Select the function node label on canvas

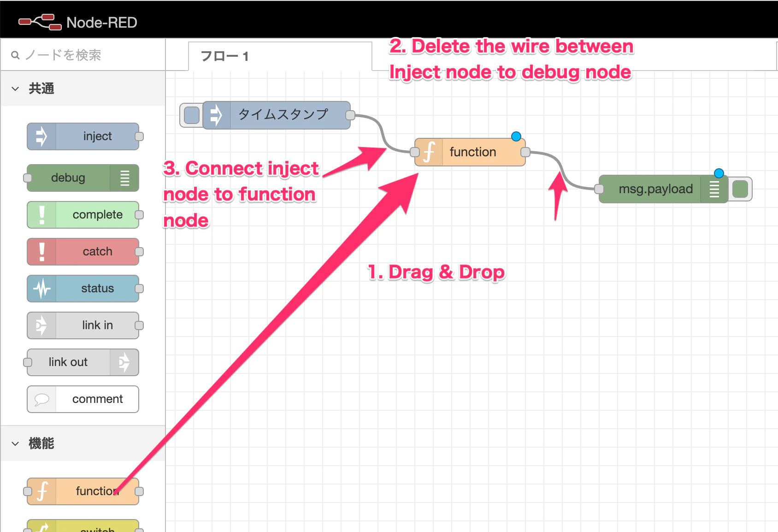click(x=473, y=152)
